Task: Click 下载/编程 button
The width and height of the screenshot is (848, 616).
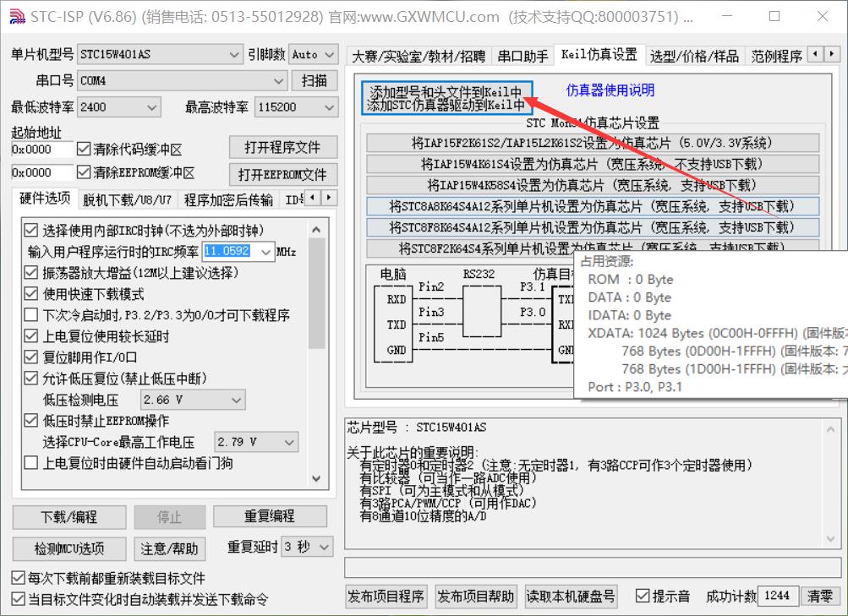Action: coord(69,517)
